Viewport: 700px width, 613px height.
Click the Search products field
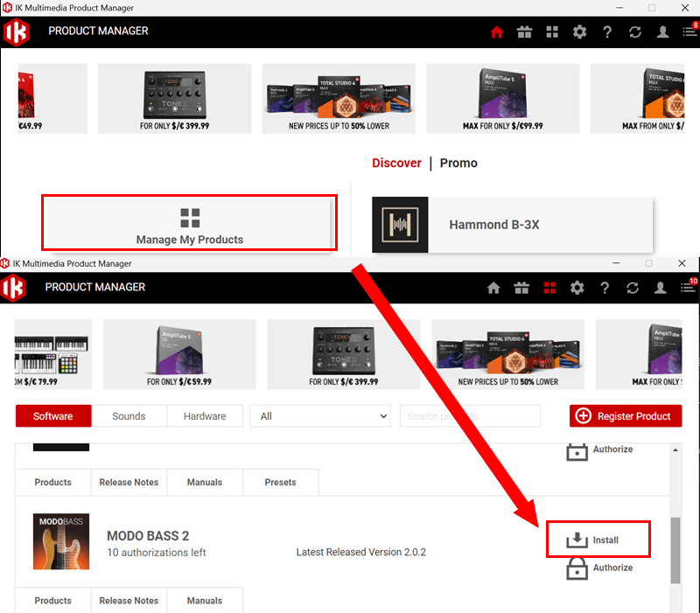470,415
